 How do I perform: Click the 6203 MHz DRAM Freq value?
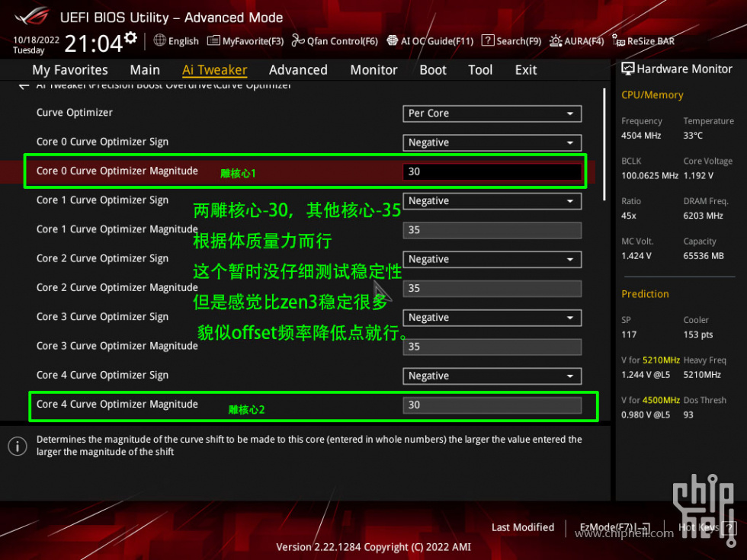[x=703, y=216]
